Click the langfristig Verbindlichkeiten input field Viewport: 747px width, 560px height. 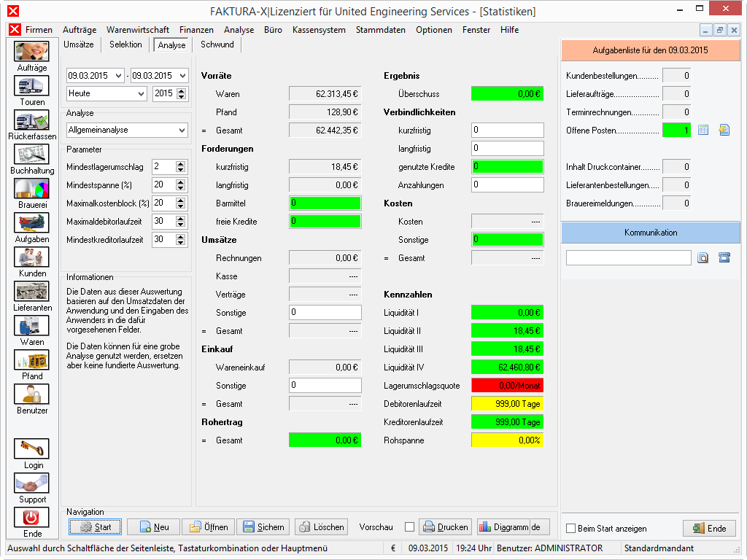(508, 148)
